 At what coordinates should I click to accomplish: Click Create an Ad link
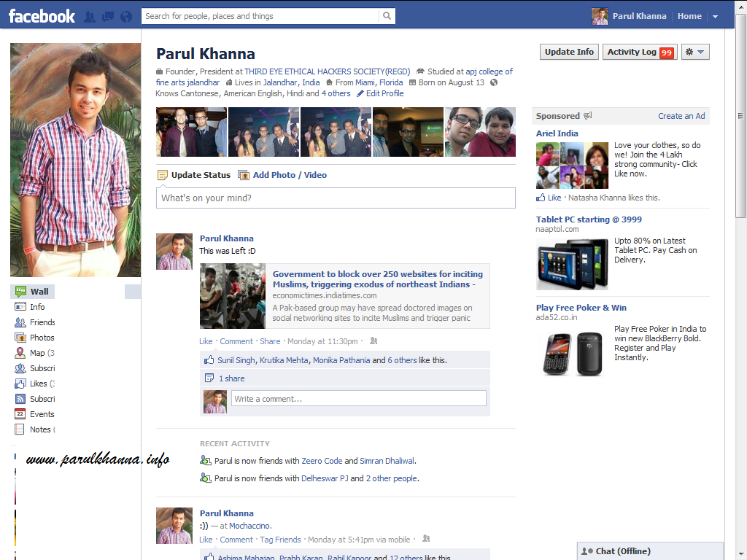click(x=681, y=116)
